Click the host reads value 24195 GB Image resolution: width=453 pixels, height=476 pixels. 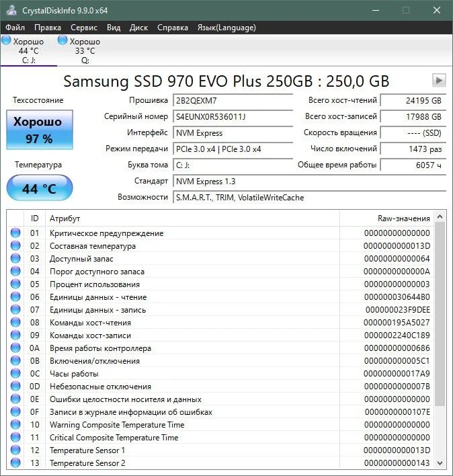coord(413,100)
